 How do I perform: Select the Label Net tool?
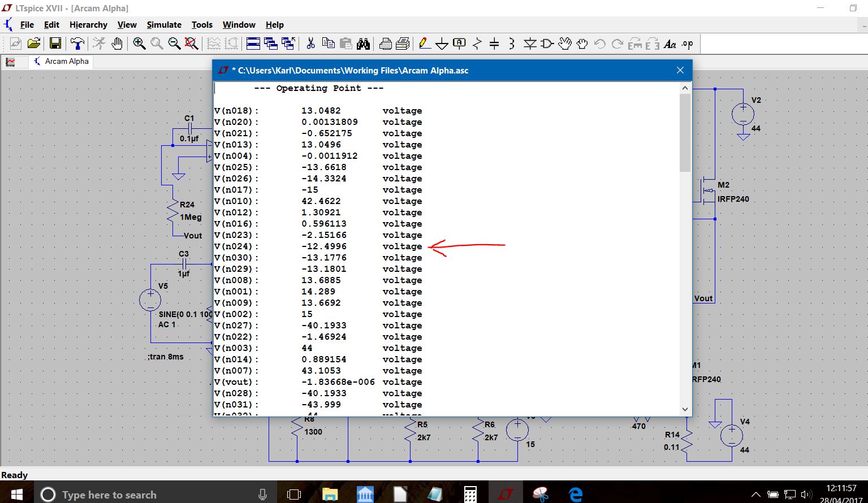pos(460,44)
